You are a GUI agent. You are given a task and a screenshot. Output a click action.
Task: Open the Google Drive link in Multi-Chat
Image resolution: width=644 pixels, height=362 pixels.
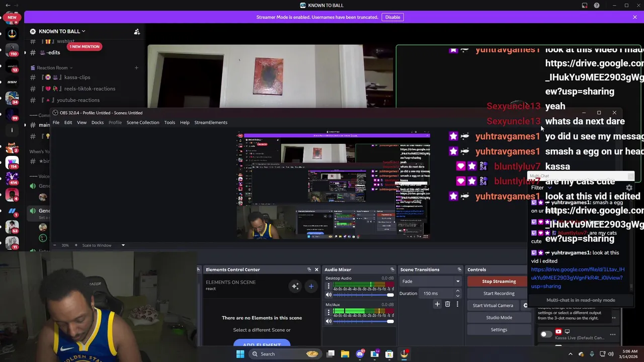coord(578,278)
